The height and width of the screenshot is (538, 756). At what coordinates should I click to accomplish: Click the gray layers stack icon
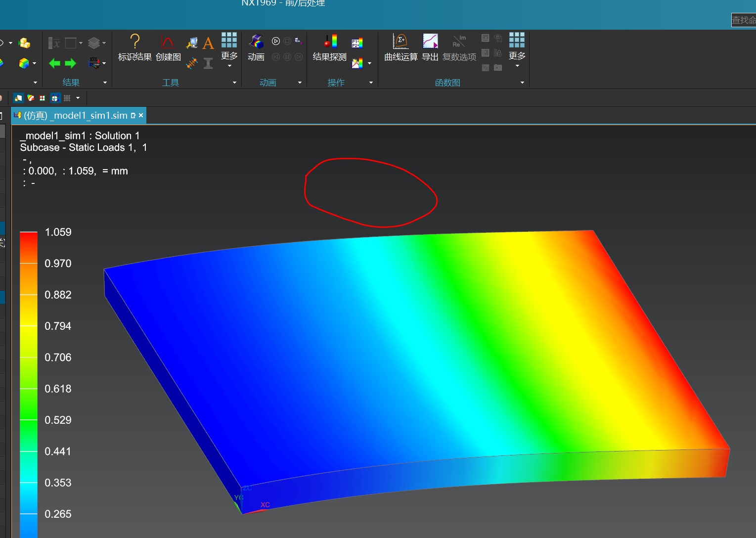93,43
